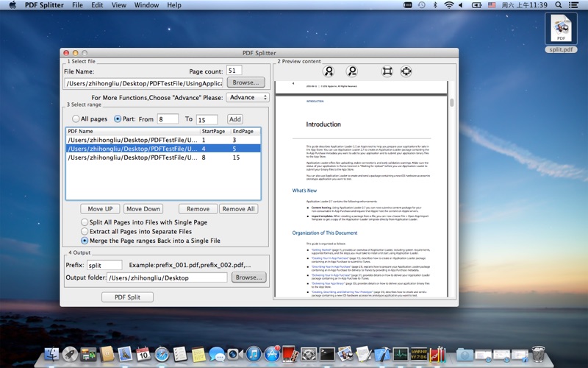Open the Edit menu
Image resolution: width=588 pixels, height=368 pixels.
(97, 5)
